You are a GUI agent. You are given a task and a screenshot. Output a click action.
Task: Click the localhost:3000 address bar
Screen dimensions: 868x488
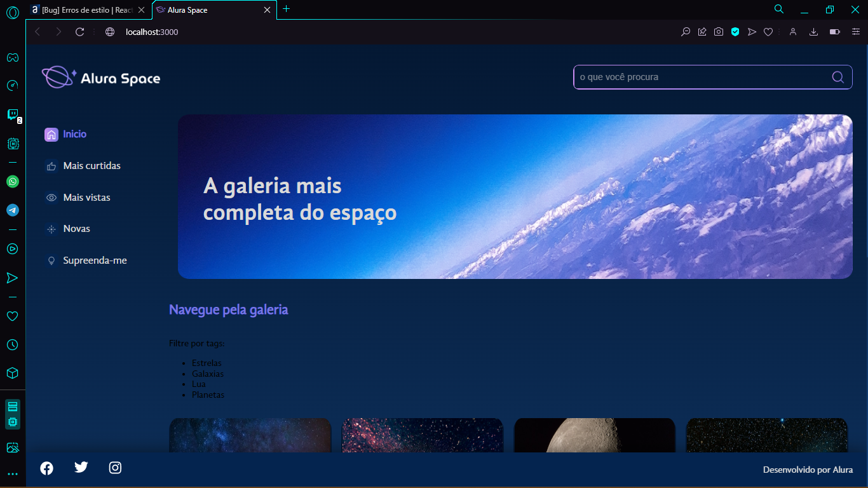(x=152, y=32)
